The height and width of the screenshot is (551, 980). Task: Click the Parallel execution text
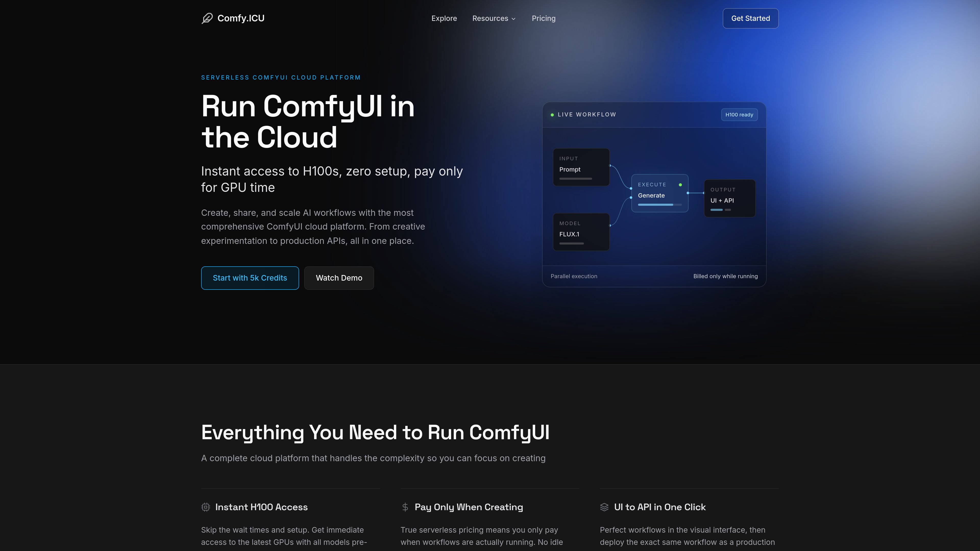pos(574,277)
